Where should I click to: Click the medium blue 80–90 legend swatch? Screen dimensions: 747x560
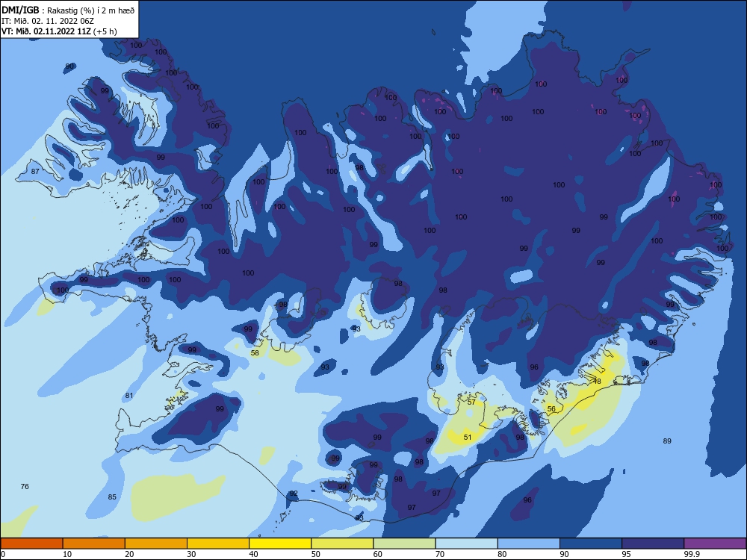529,544
